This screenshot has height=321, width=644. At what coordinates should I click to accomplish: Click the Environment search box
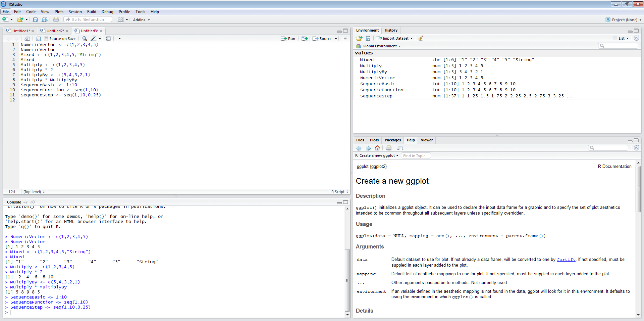coord(618,46)
